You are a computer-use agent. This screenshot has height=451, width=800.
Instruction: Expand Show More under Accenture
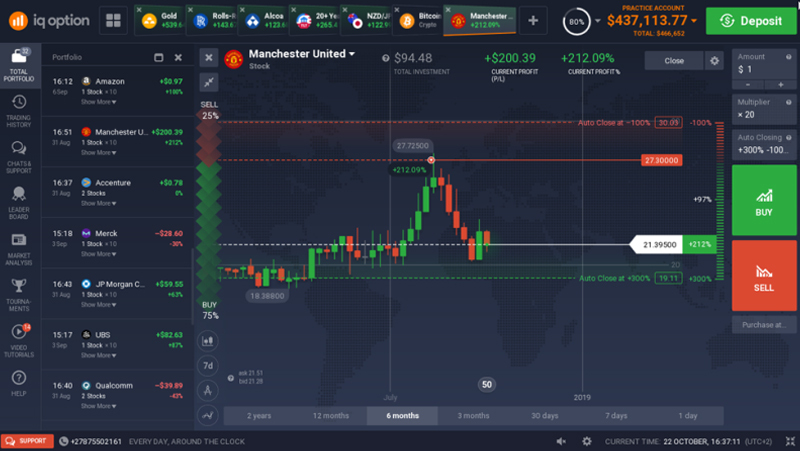[98, 203]
